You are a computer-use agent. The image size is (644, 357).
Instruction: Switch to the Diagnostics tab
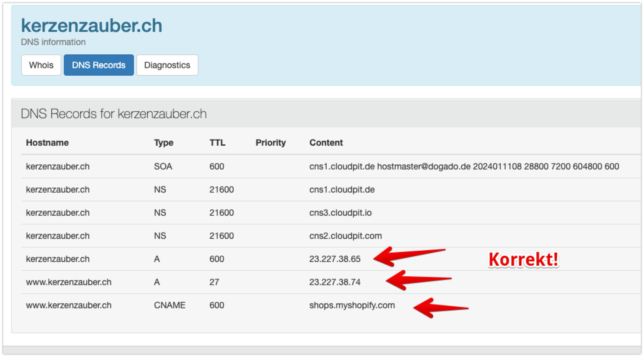point(167,65)
